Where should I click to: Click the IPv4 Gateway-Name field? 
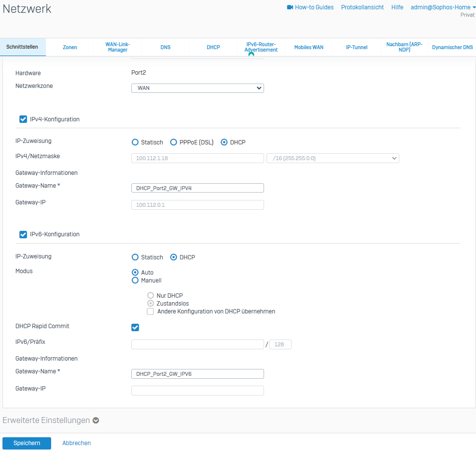(x=198, y=188)
